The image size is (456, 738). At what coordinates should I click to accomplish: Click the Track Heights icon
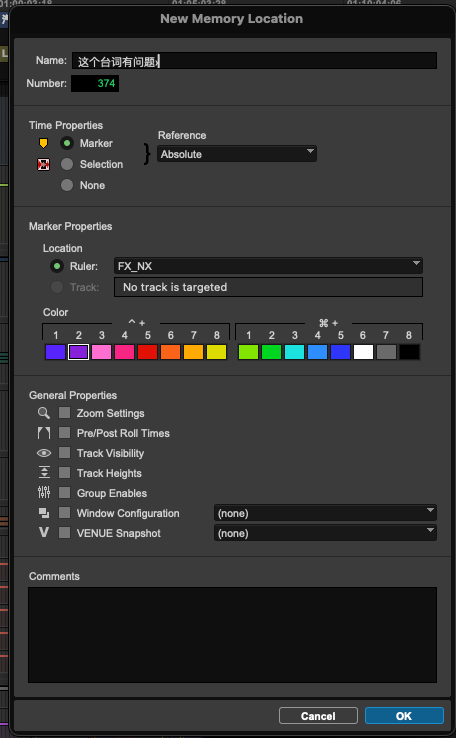pyautogui.click(x=44, y=473)
